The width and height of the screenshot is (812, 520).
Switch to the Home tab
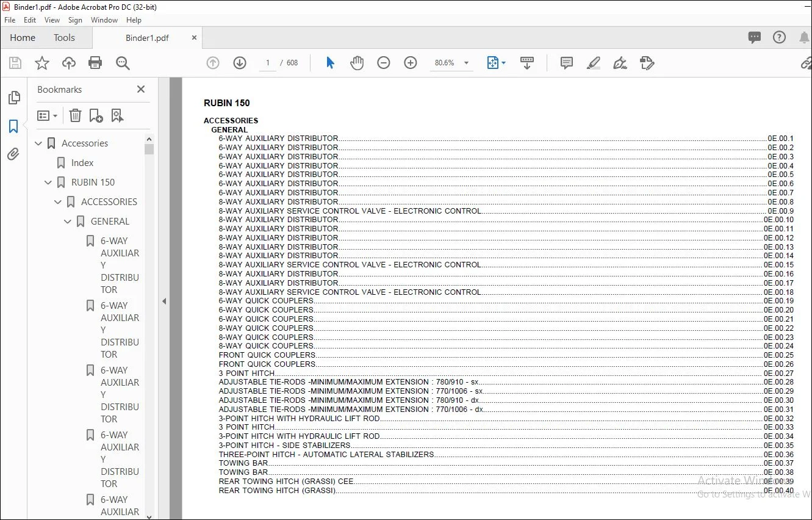coord(23,38)
